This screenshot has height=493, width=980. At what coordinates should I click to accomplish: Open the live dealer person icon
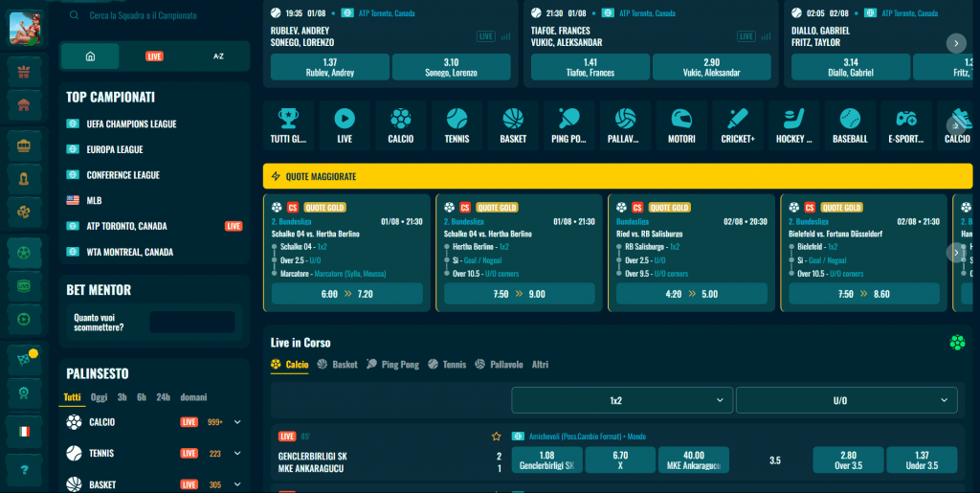(x=24, y=179)
